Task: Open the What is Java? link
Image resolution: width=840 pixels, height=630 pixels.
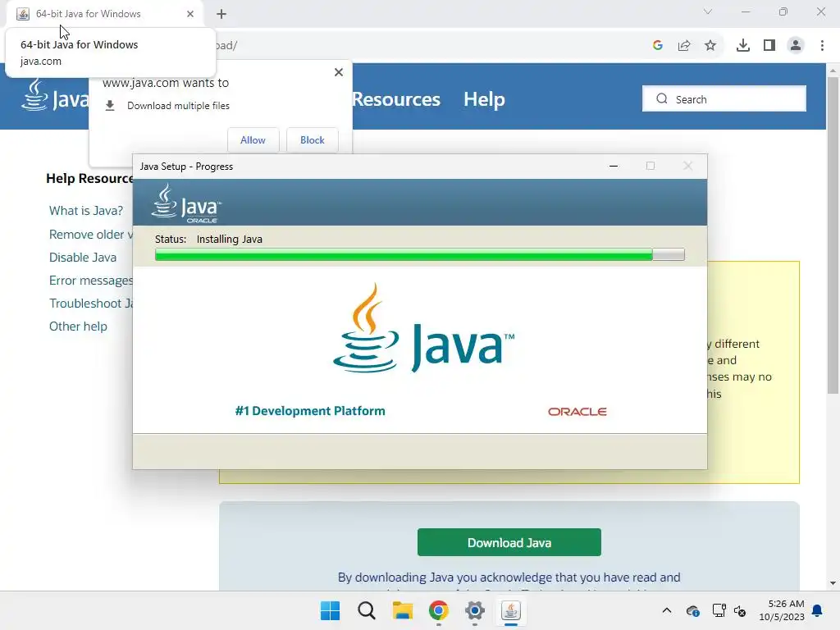Action: pos(86,211)
